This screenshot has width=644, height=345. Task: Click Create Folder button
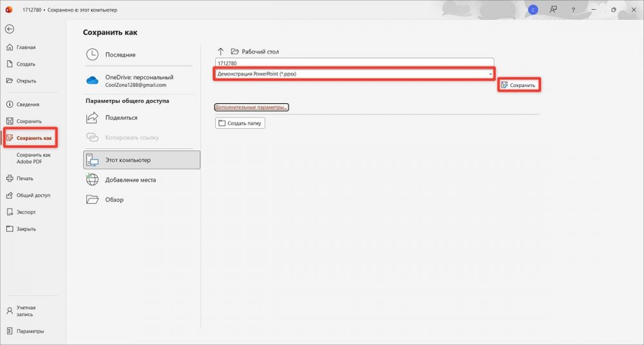(x=240, y=123)
